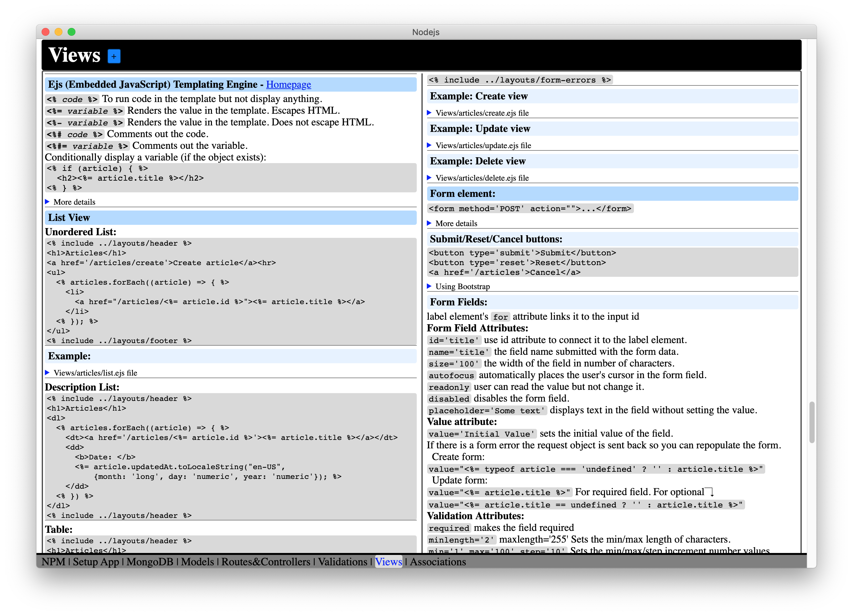This screenshot has width=853, height=616.
Task: Click the 'readonly' code snippet
Action: click(449, 387)
